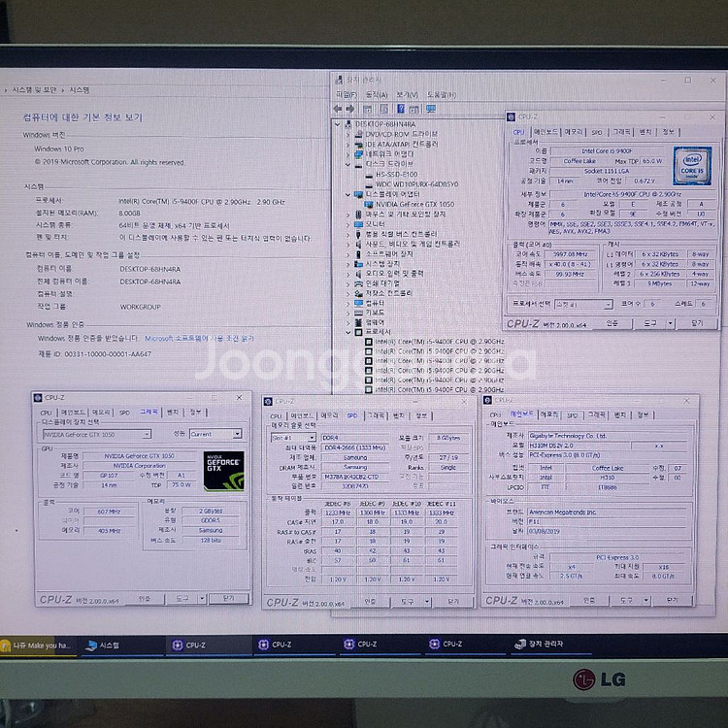Expand the 펌웨어 node

click(x=347, y=322)
